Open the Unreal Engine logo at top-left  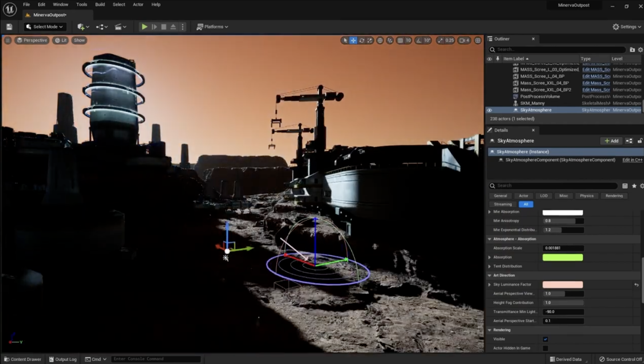(x=9, y=9)
